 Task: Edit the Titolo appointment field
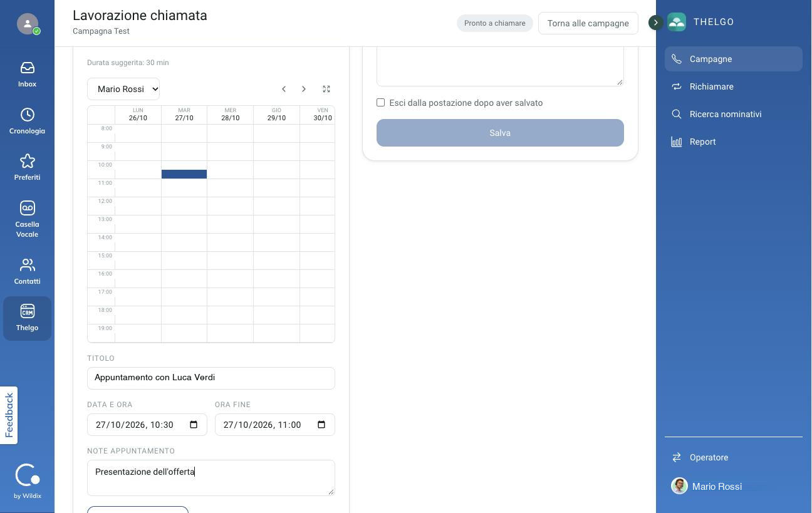[x=211, y=378]
